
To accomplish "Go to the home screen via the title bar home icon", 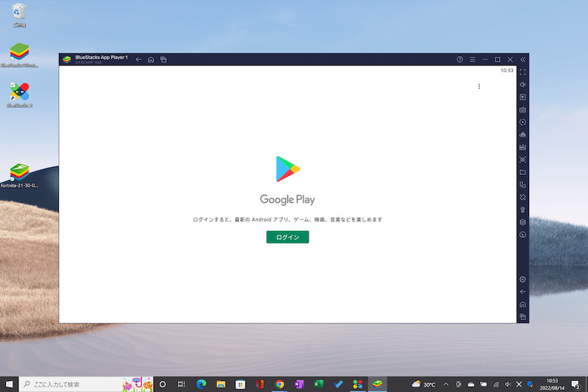I will coord(151,59).
